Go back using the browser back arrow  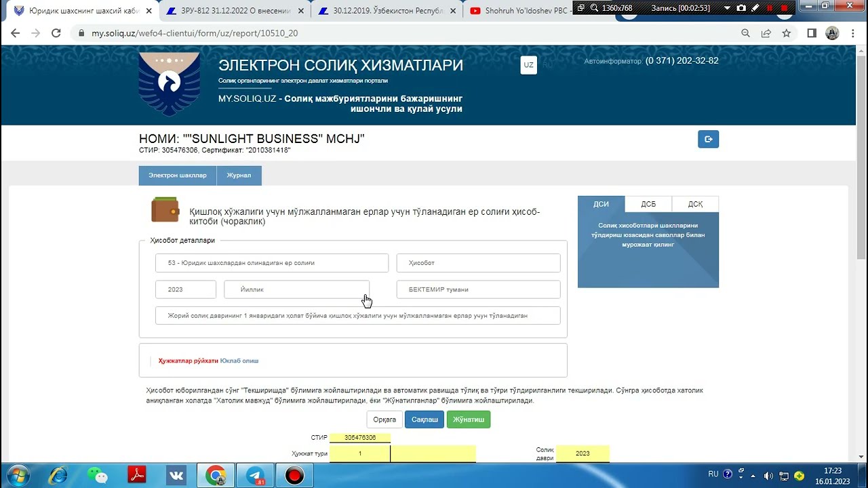(x=16, y=33)
